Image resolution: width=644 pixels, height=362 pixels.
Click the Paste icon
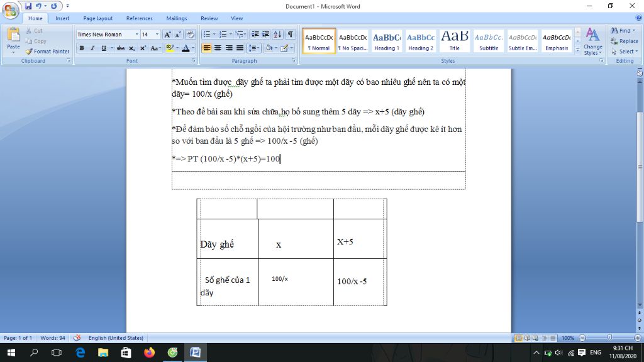pyautogui.click(x=13, y=36)
